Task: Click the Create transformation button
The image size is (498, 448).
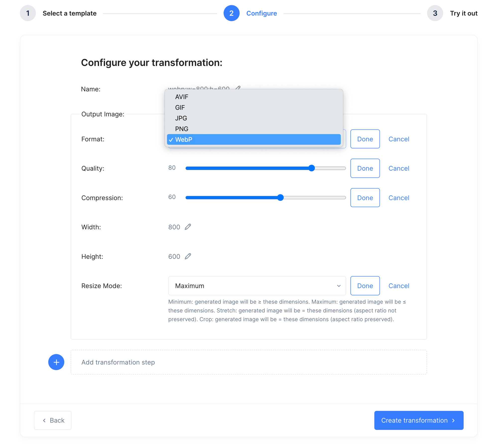Action: (x=419, y=420)
